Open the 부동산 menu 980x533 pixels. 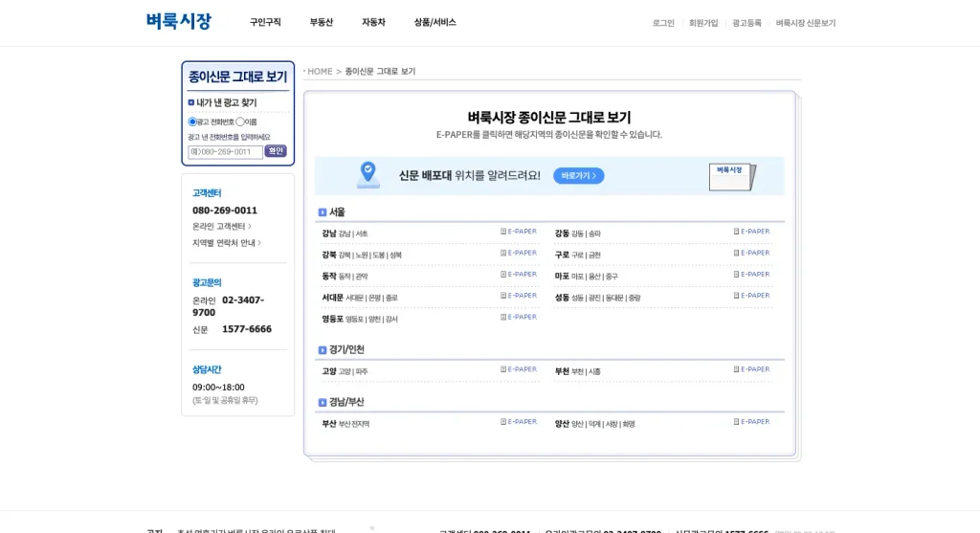[x=322, y=23]
